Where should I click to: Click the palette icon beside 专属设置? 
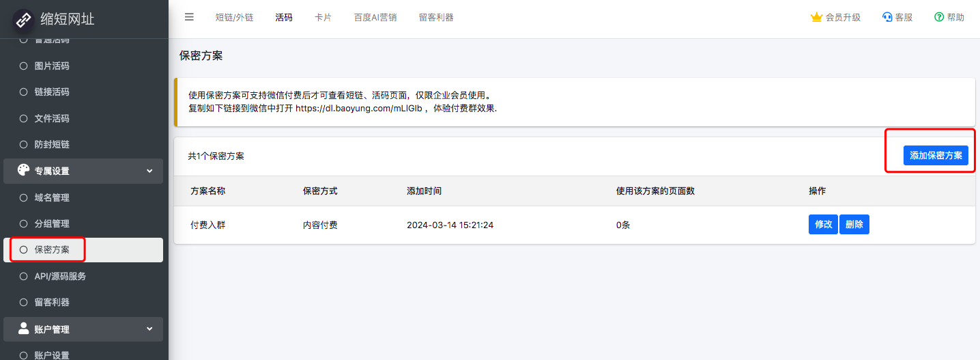23,171
